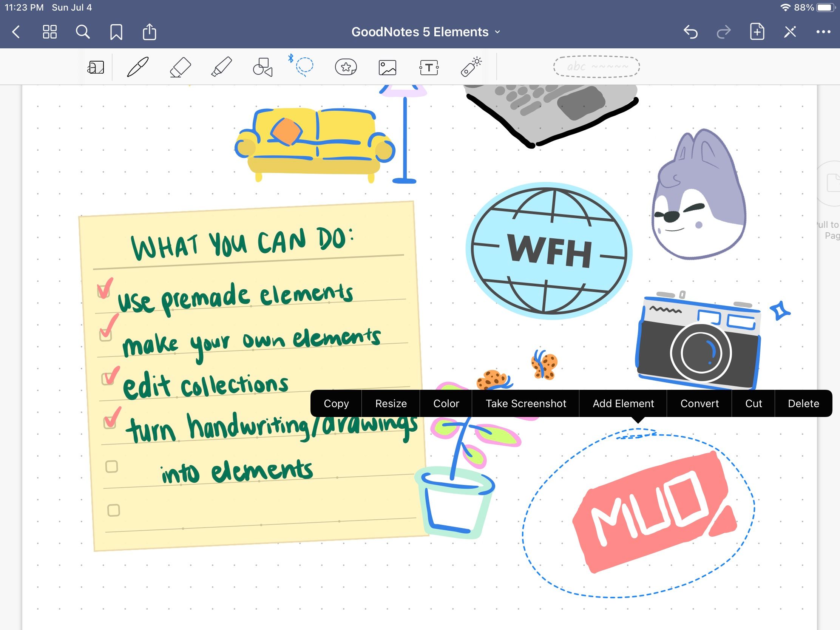Image resolution: width=840 pixels, height=630 pixels.
Task: Open the Shapes tool
Action: (262, 66)
